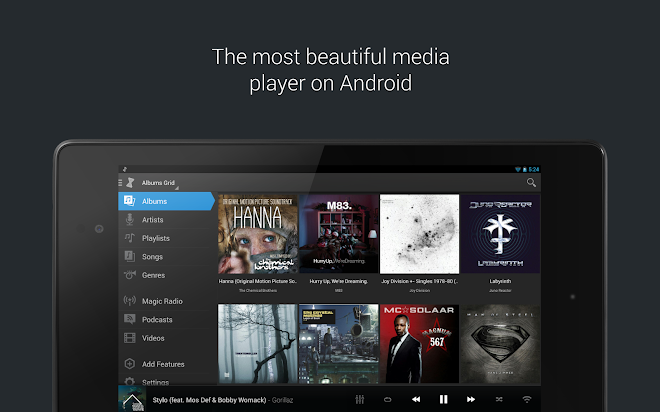Toggle the wireless streaming icon
Screen dimensions: 660x412
point(527,399)
